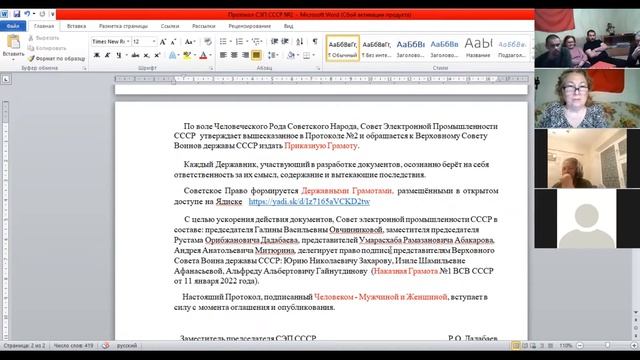
Task: Open multilevel list options
Action: tap(256, 42)
